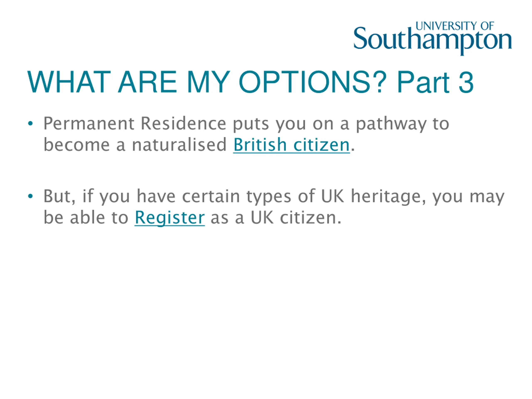532x399 pixels.
Task: Click the word 'But,' starting second bullet
Action: click(60, 197)
